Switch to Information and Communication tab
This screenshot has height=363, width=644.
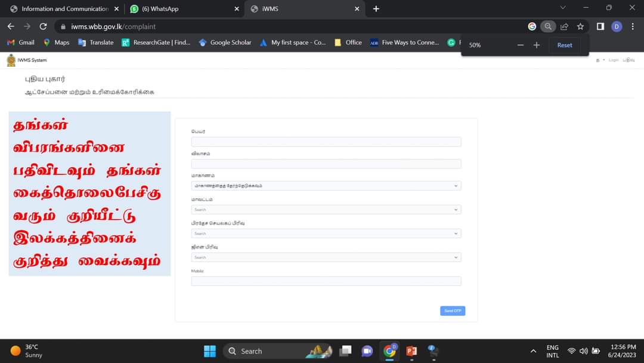click(x=64, y=8)
